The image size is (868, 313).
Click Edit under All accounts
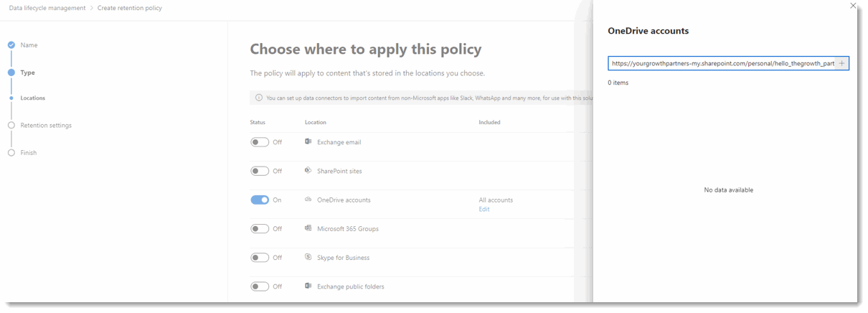pyautogui.click(x=484, y=209)
